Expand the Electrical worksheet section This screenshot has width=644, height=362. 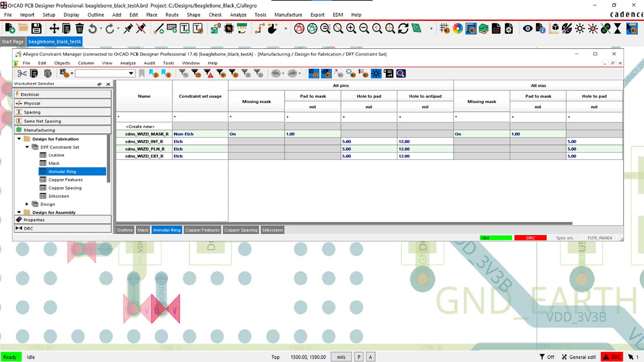pos(63,94)
